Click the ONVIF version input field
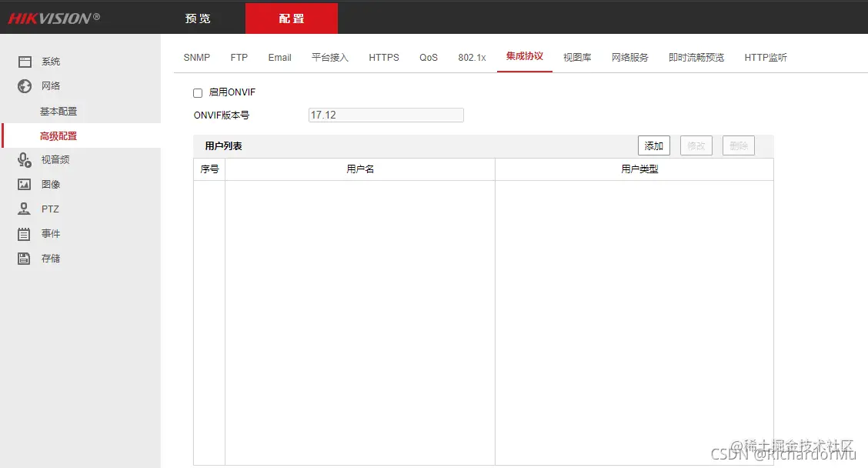Image resolution: width=868 pixels, height=468 pixels. coord(385,115)
